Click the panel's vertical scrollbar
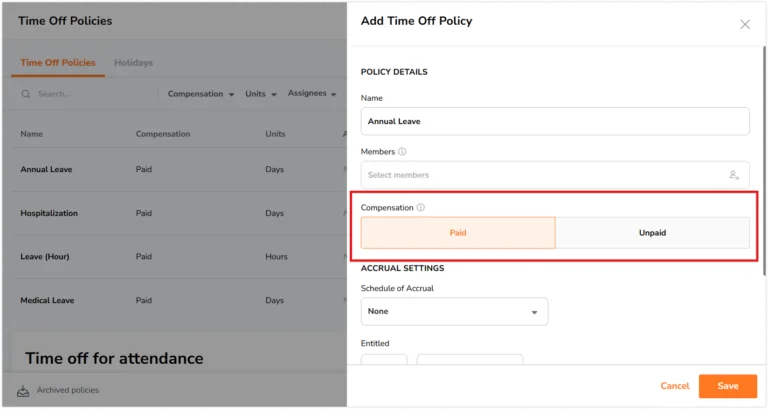 click(764, 162)
